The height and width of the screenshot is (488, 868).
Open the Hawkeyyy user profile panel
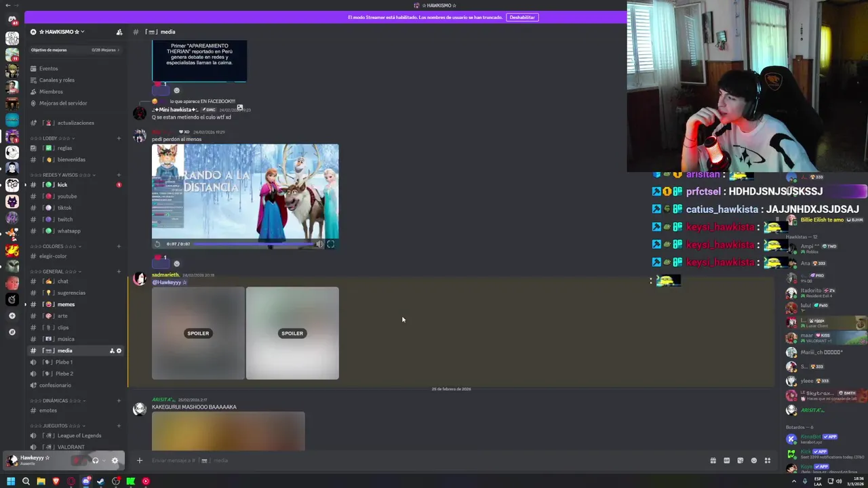(34, 460)
